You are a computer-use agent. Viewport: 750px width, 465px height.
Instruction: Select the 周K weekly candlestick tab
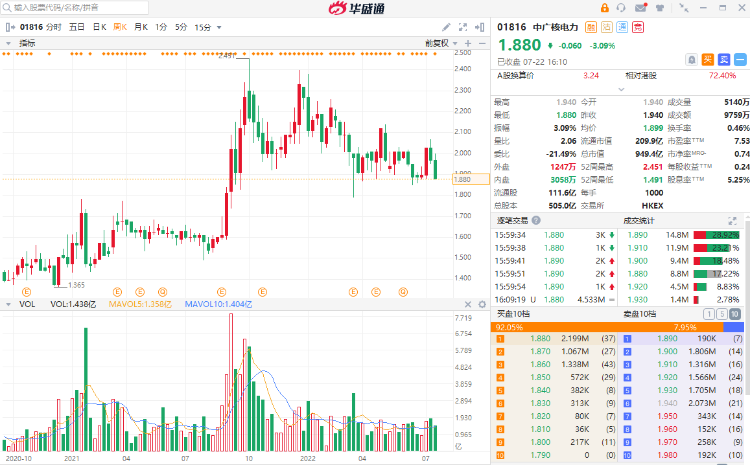click(120, 27)
